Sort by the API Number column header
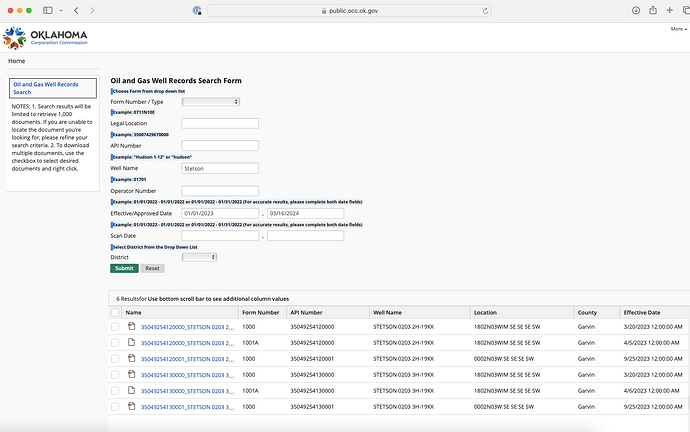This screenshot has width=690, height=432. (306, 312)
